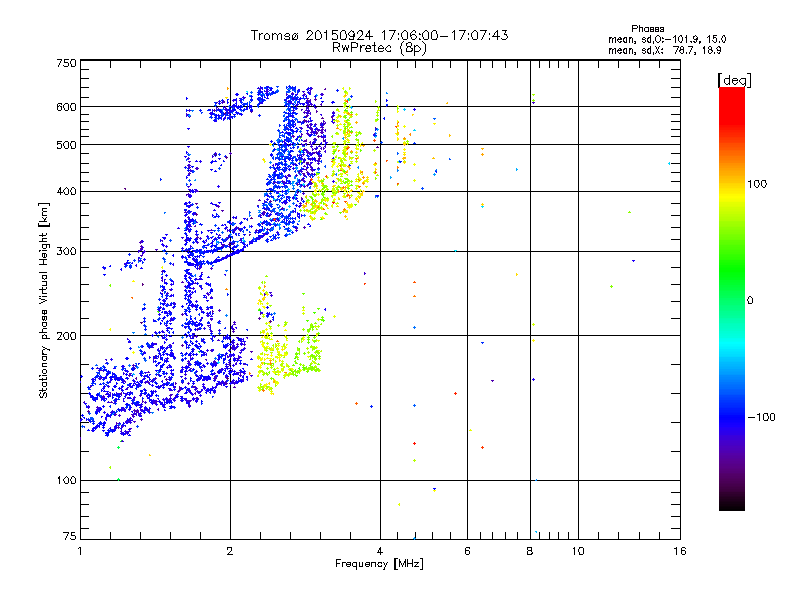Click the 'Stationary phase Virtual Height [km]' axis label
This screenshot has width=800, height=600.
tap(44, 301)
